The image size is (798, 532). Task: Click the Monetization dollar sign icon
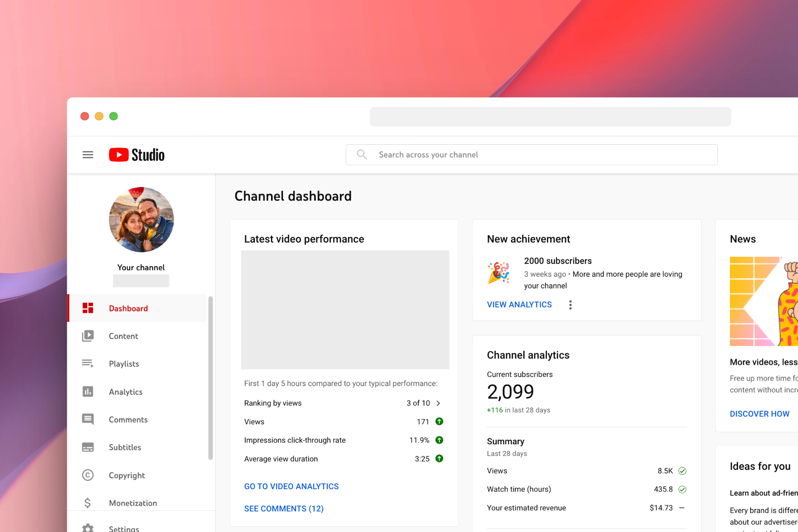tap(88, 503)
